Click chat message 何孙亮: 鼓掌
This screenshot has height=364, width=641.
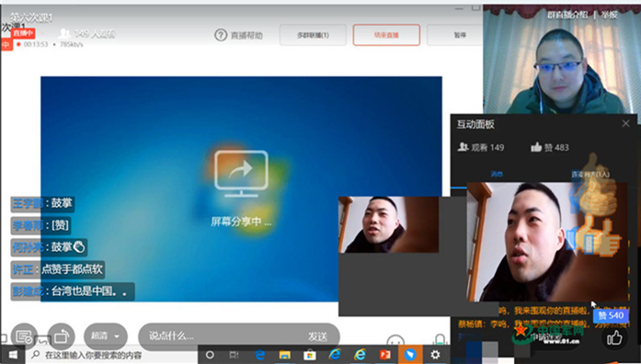click(49, 247)
